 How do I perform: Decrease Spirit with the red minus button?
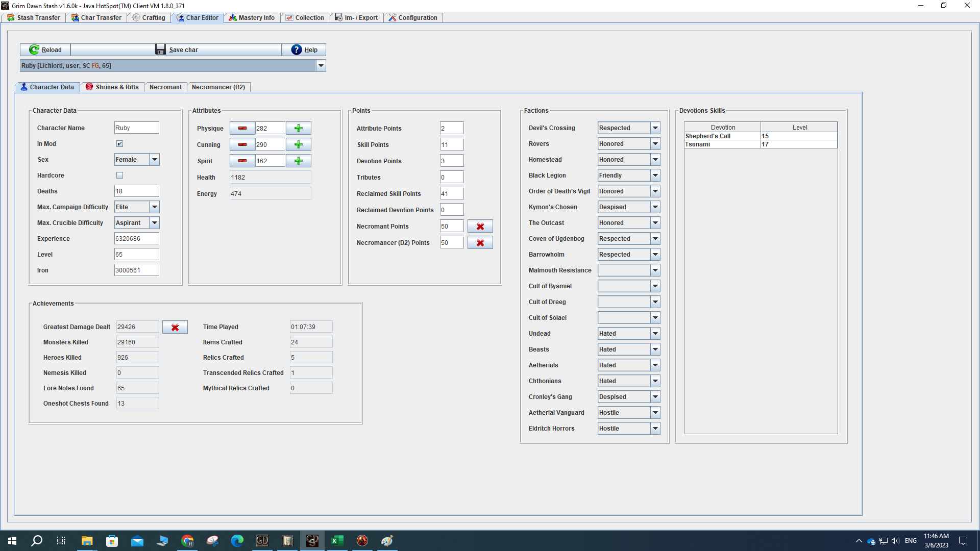click(x=242, y=161)
